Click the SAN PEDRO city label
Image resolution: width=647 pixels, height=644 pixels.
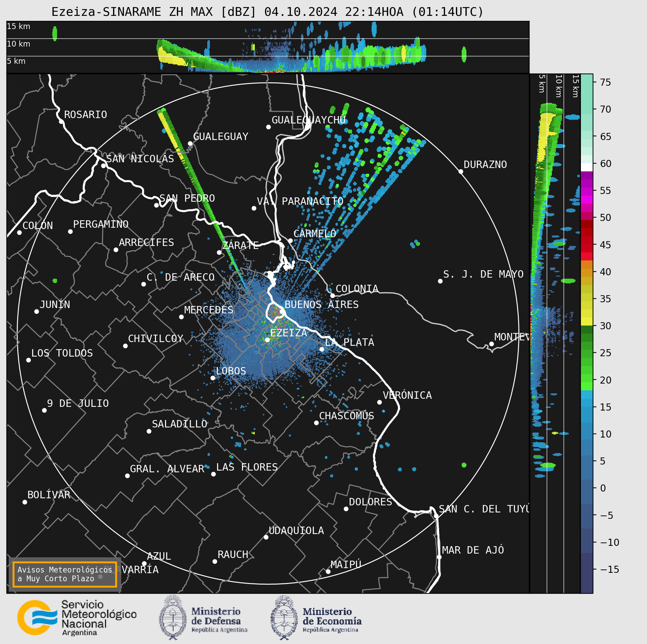tap(187, 198)
